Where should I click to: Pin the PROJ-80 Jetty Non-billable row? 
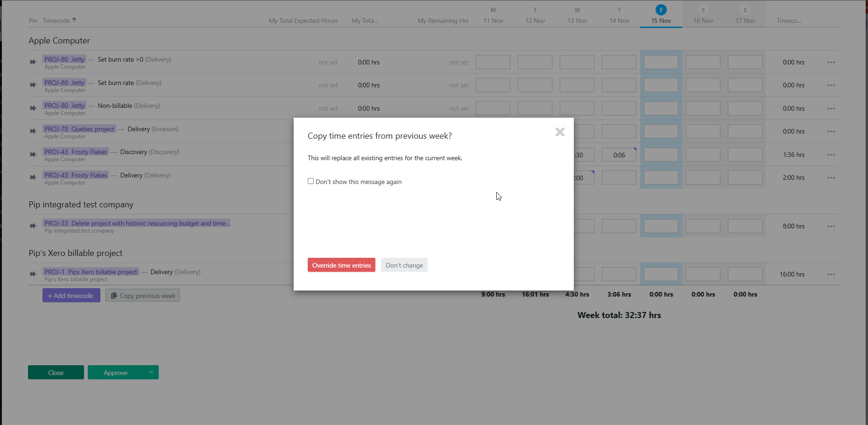(33, 108)
